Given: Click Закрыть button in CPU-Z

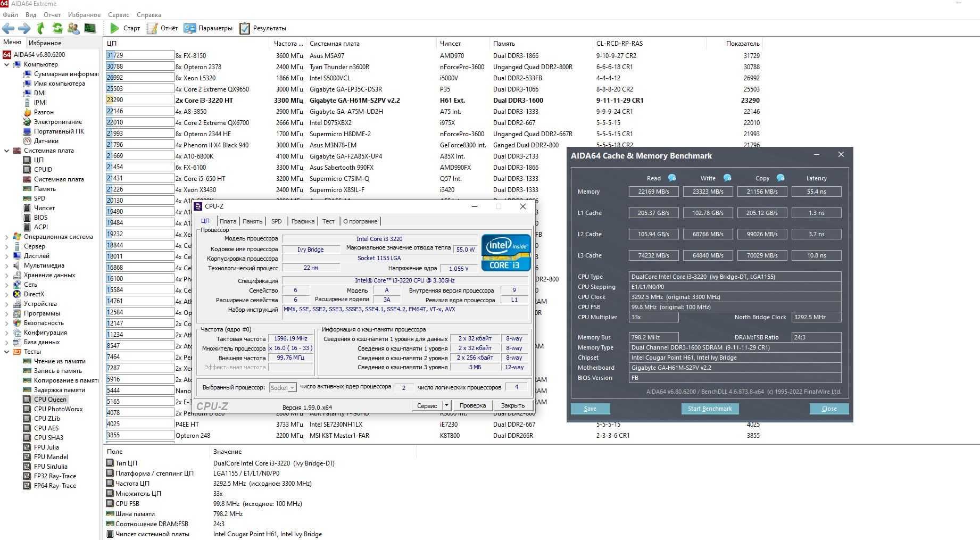Looking at the screenshot, I should click(513, 405).
